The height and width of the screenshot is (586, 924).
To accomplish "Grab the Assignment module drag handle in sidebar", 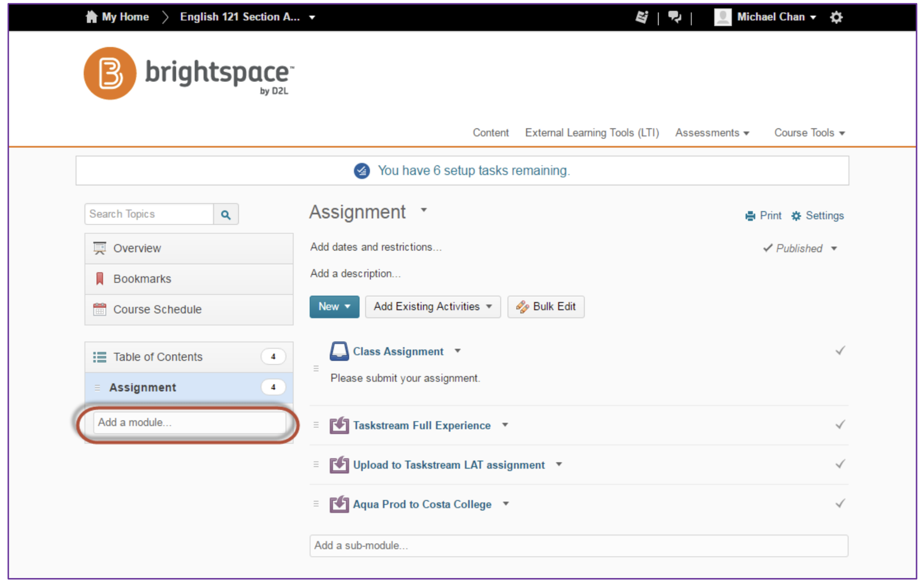I will [97, 387].
